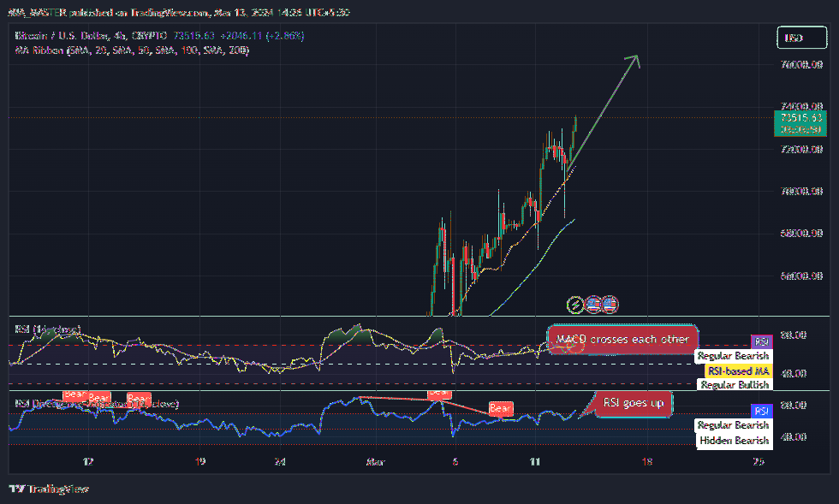839x504 pixels.
Task: Click the blue RSI axis tag
Action: click(761, 411)
